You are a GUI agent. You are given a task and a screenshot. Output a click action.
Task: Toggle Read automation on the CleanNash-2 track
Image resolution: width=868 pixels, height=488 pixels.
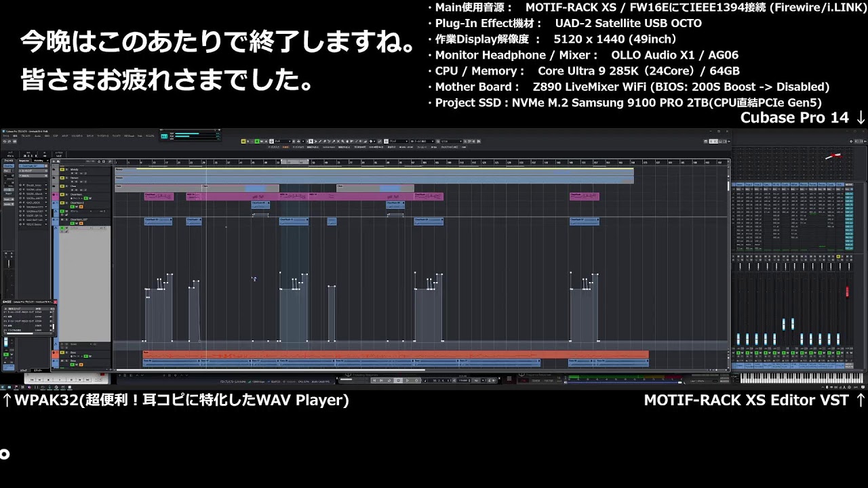click(72, 207)
